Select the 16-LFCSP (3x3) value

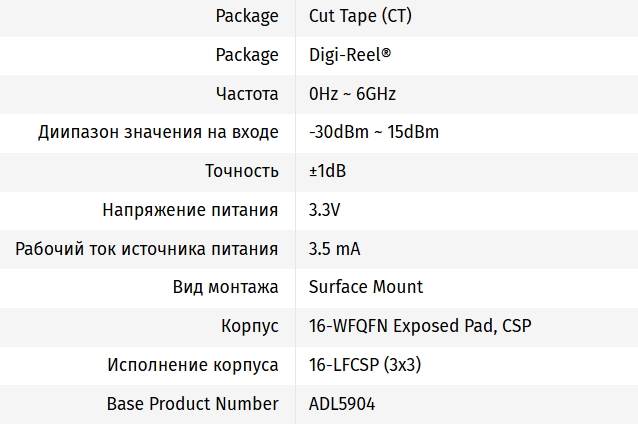tap(365, 365)
